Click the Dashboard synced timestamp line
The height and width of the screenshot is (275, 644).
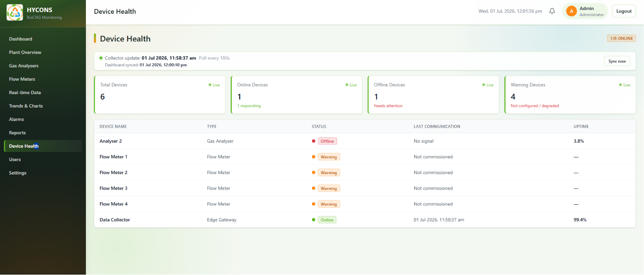click(146, 65)
